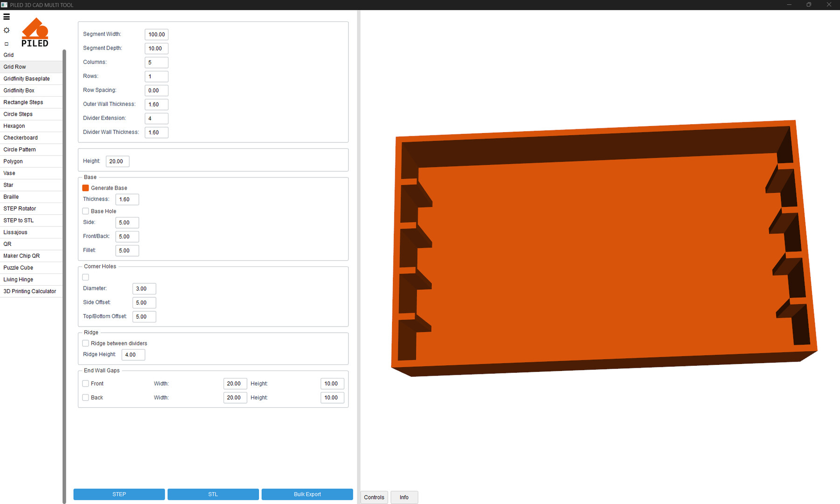Open the Living Hinge tool
840x504 pixels.
(18, 280)
